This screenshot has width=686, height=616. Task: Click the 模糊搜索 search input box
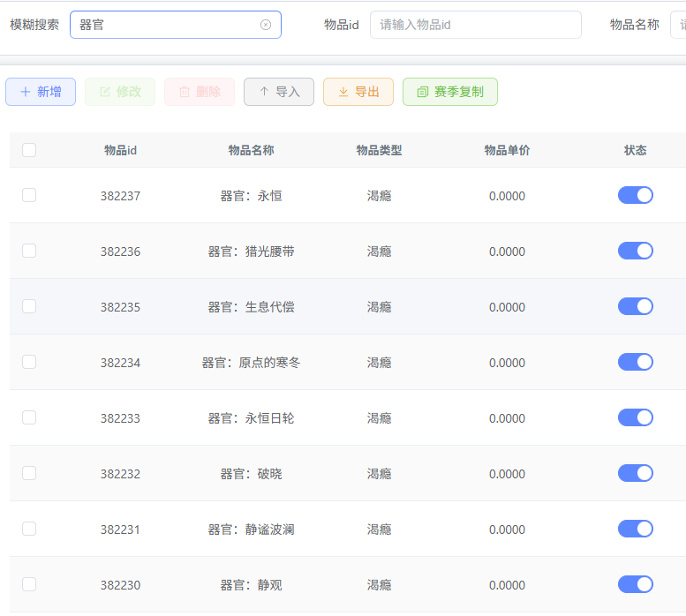click(x=168, y=25)
